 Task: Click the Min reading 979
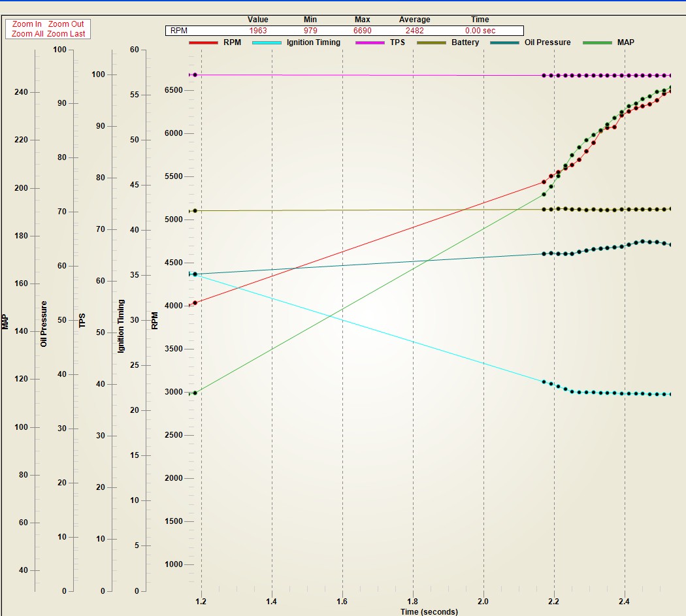[310, 31]
